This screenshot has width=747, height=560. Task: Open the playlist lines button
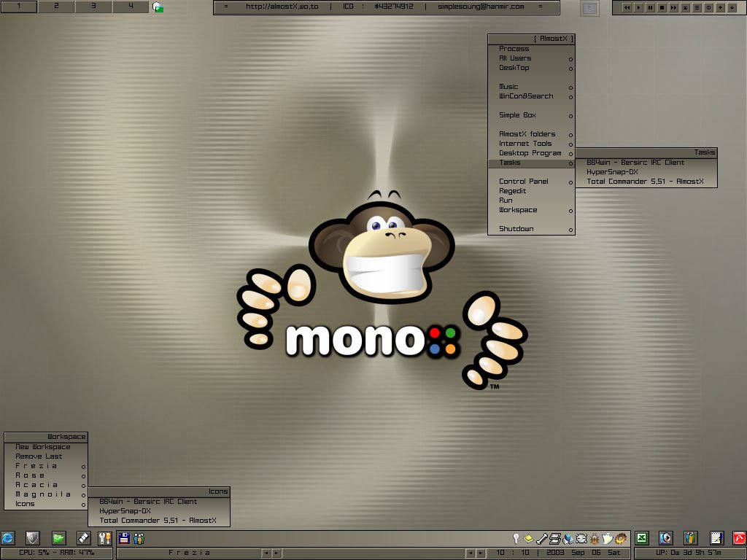(697, 7)
